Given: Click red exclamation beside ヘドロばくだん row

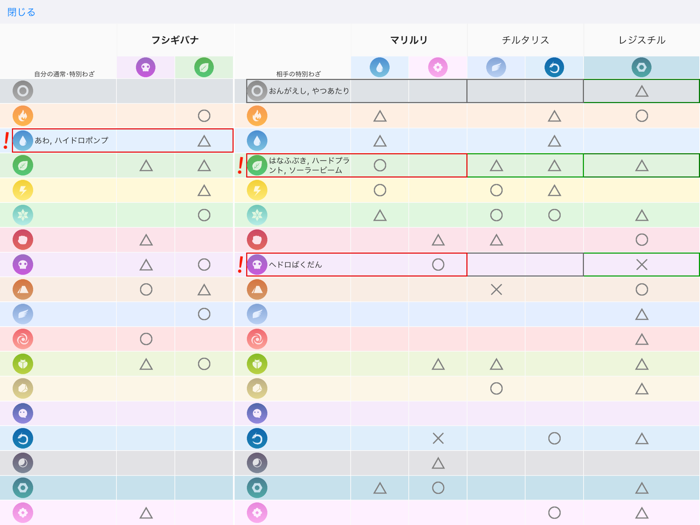Looking at the screenshot, I should pos(240,265).
